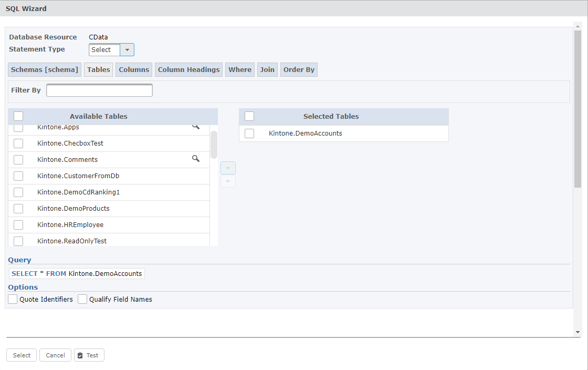Open the Where tab
Screen dimensions: 588x370
click(x=240, y=70)
